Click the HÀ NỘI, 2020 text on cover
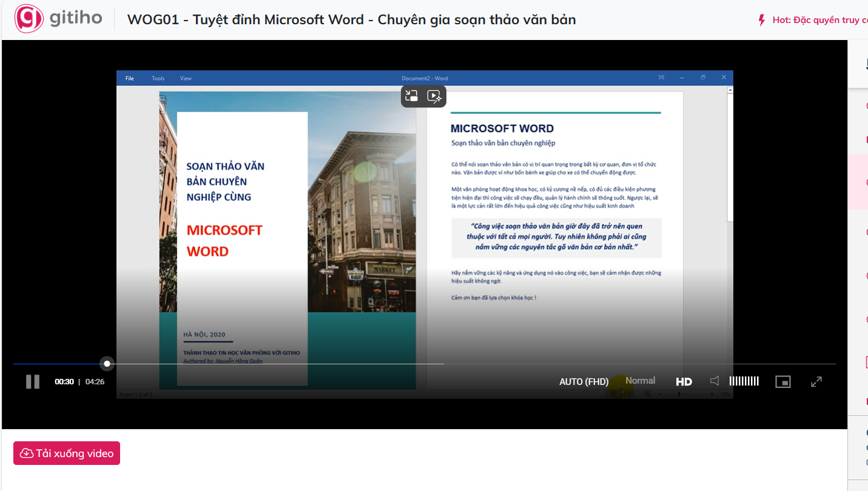This screenshot has height=491, width=868. click(x=204, y=335)
